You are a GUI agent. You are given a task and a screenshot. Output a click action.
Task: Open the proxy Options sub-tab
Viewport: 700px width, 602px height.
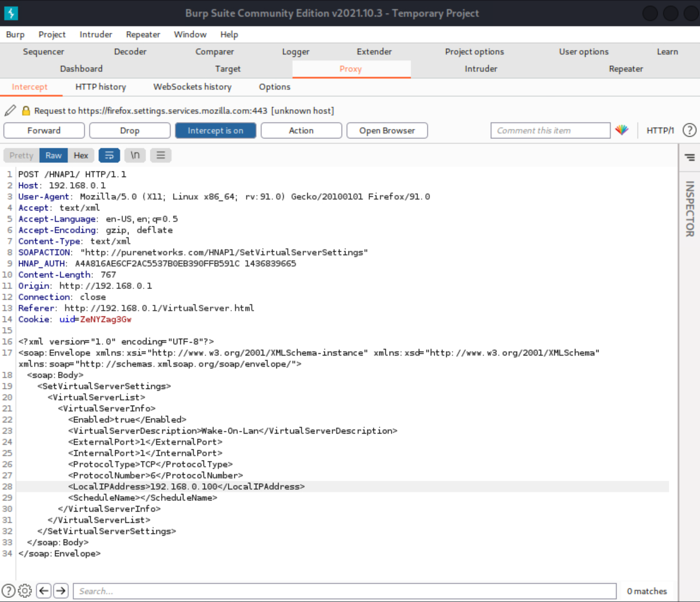(275, 87)
